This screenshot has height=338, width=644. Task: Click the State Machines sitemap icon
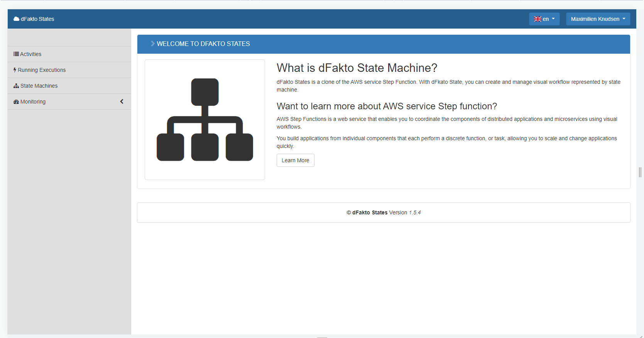16,86
